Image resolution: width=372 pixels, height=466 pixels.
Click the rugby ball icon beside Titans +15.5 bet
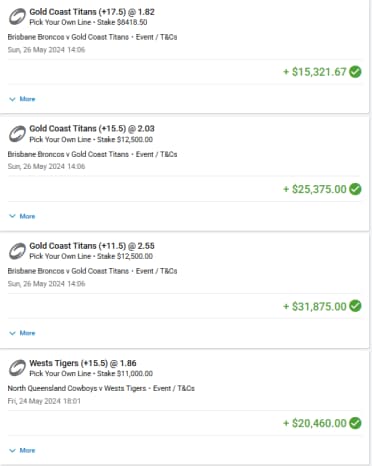pyautogui.click(x=17, y=134)
